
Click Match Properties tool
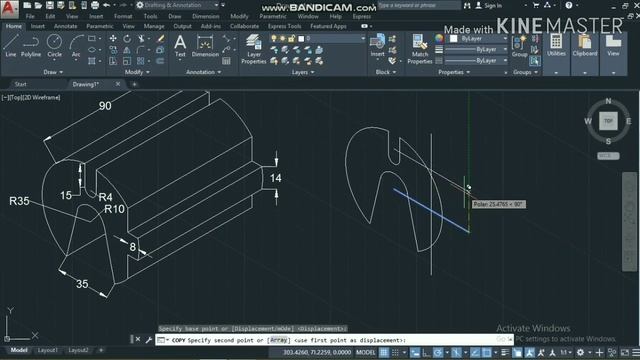click(420, 49)
